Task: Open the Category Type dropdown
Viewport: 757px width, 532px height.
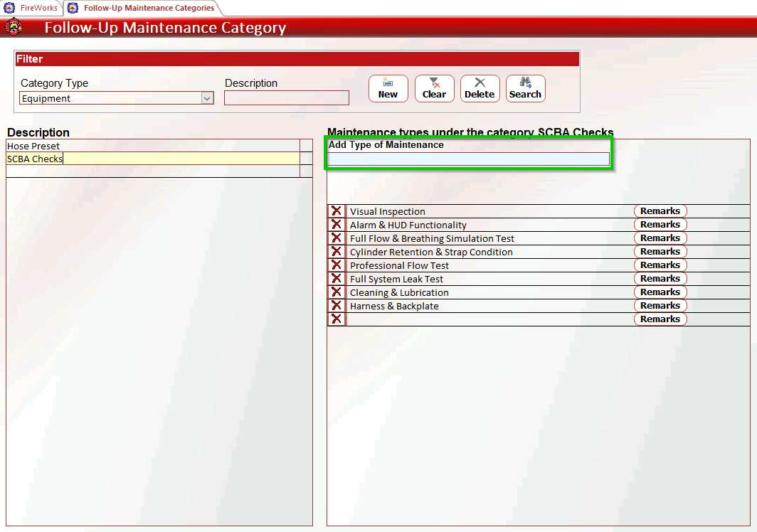Action: click(x=207, y=98)
